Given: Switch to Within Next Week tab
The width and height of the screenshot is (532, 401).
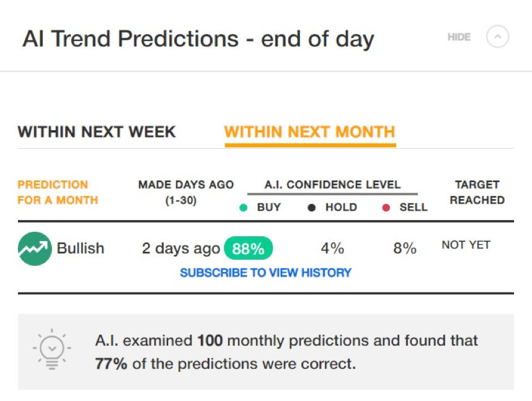Looking at the screenshot, I should (x=97, y=131).
